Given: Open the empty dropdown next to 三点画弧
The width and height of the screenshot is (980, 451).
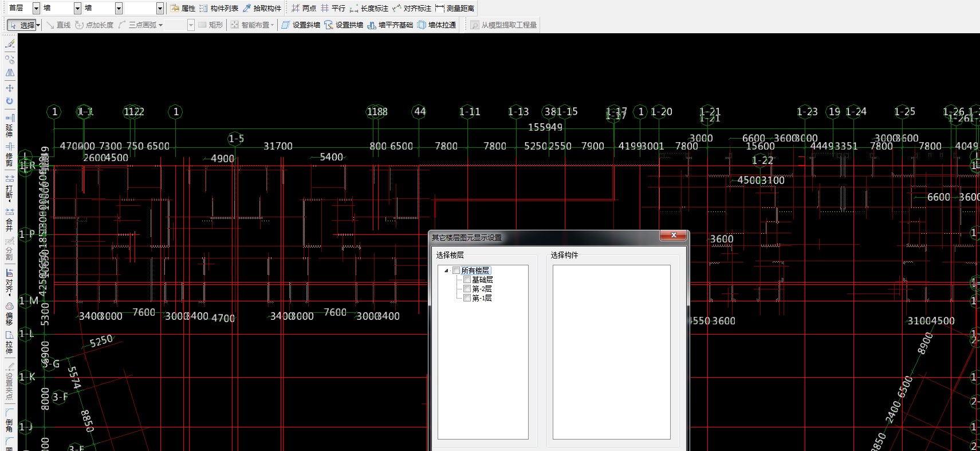Looking at the screenshot, I should 191,25.
